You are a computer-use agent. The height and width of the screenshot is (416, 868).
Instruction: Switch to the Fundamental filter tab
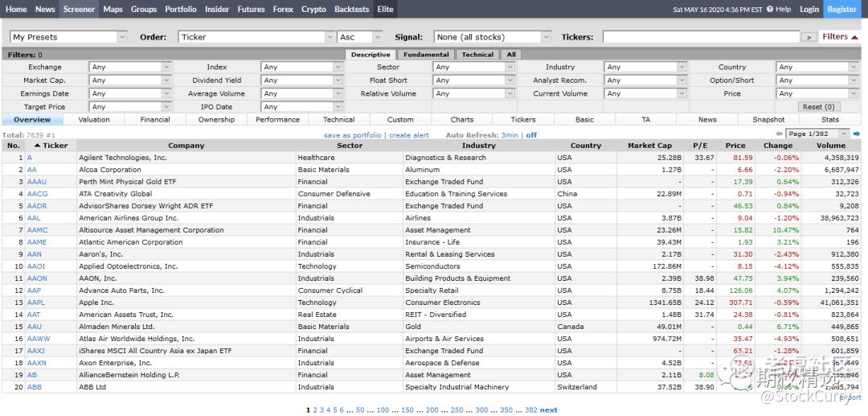(x=426, y=55)
